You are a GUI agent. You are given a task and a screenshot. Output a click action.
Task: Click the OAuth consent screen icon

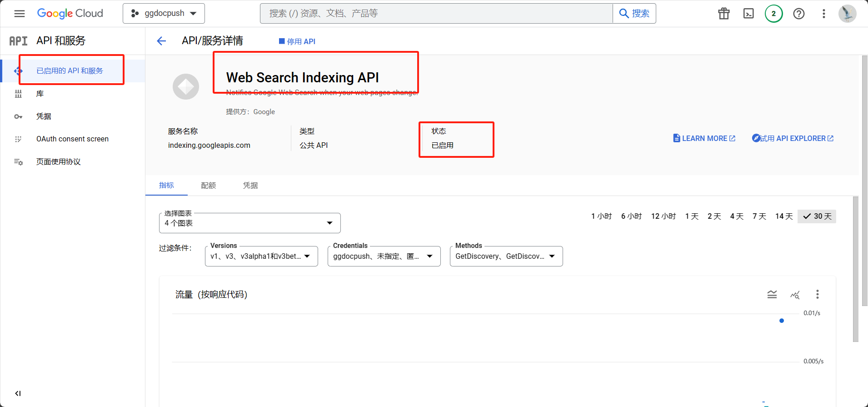click(x=18, y=139)
